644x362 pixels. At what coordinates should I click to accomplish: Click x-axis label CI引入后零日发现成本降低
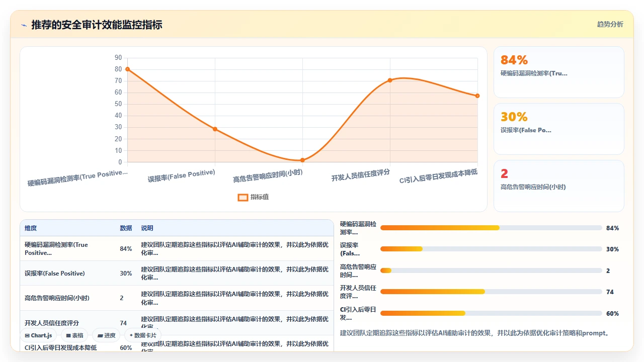(x=439, y=176)
